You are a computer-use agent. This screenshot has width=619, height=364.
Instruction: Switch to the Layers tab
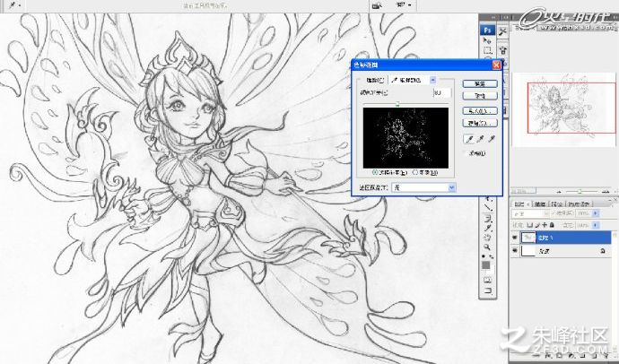point(519,204)
